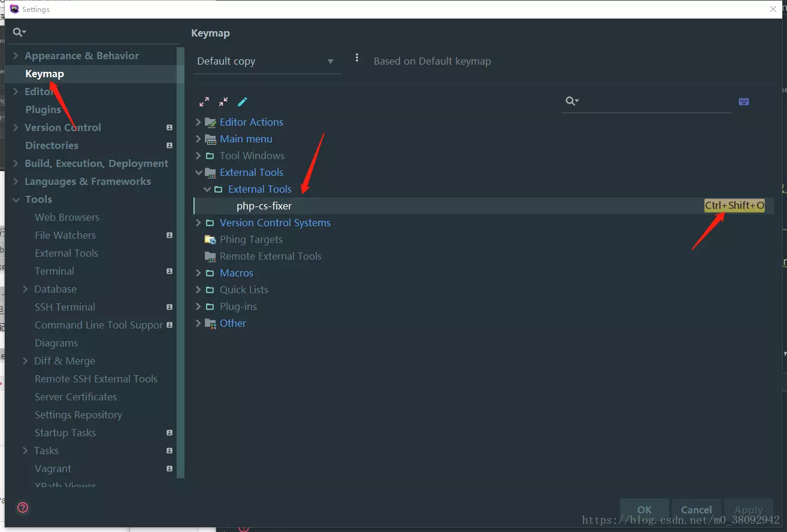Collapse nested External Tools subgroup

coord(207,189)
